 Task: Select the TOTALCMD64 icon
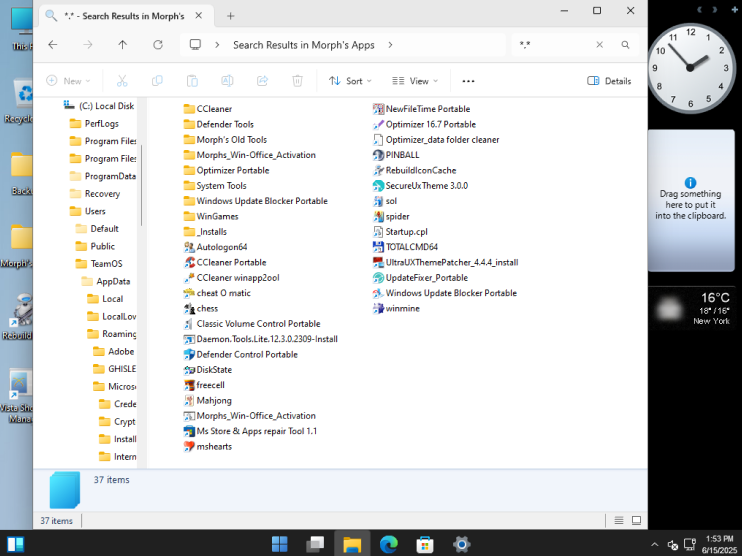point(378,247)
